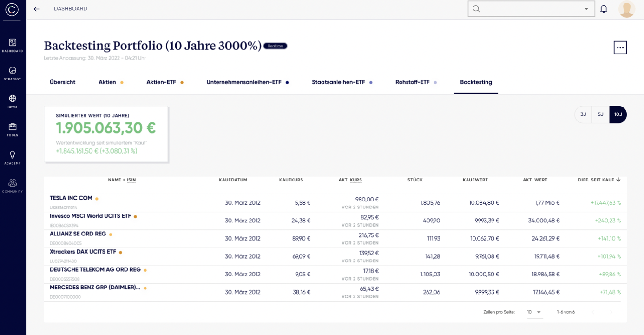Click Mercedes current price 65,43 €
The image size is (644, 335).
pyautogui.click(x=369, y=289)
